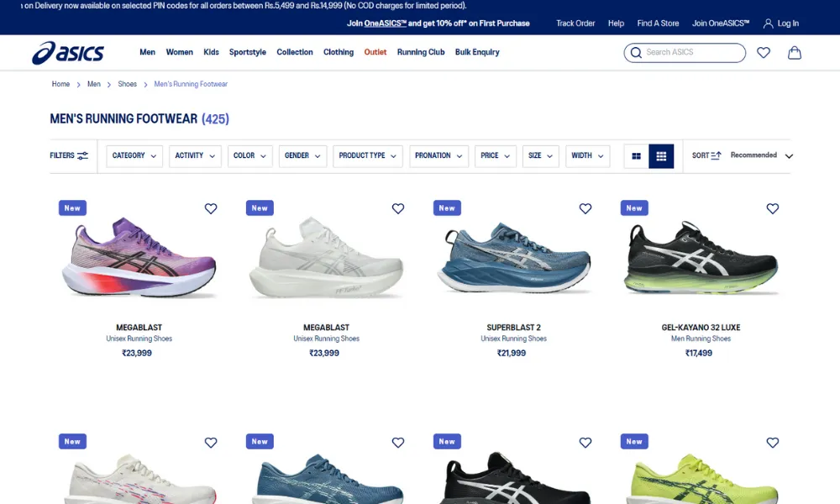The width and height of the screenshot is (840, 504).
Task: Click the Sort arrows icon
Action: [716, 156]
